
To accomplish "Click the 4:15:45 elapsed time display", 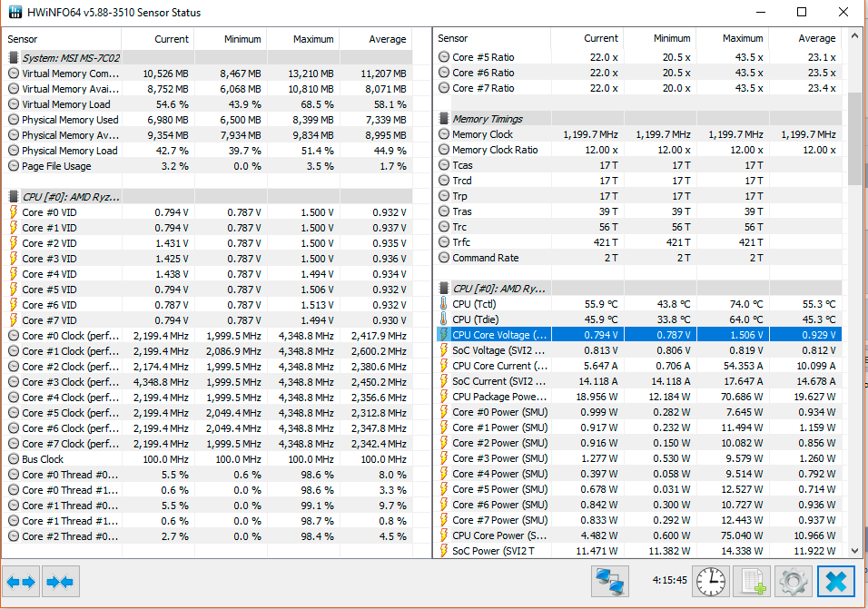I will 669,580.
